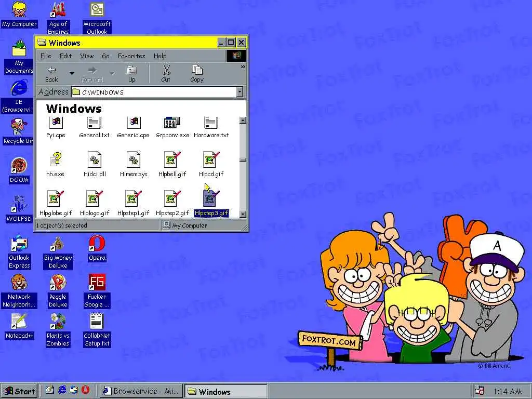
Task: Launch the Opera desktop shortcut
Action: click(x=97, y=248)
